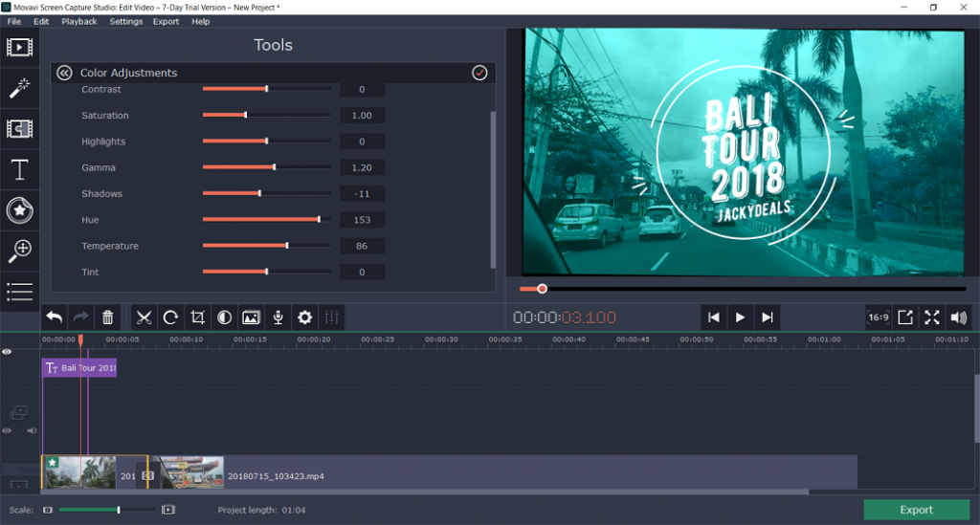Click the timeline Scale slider
The height and width of the screenshot is (525, 980).
pos(106,510)
